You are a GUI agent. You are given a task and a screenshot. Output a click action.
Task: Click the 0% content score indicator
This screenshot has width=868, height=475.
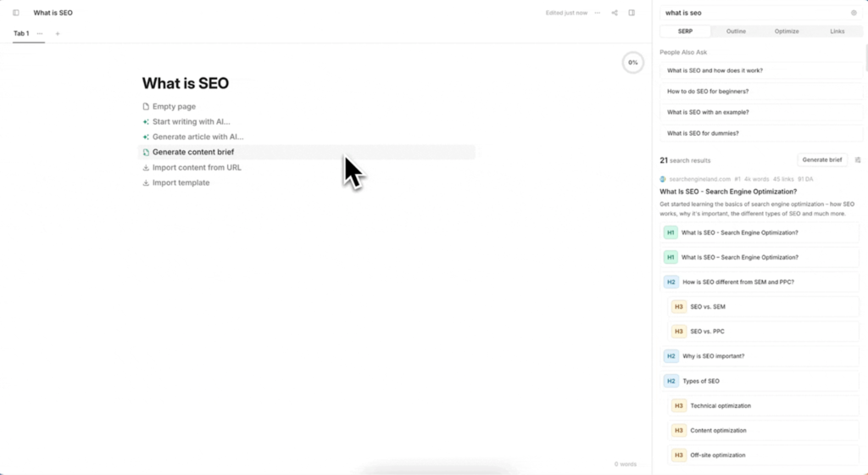(632, 63)
